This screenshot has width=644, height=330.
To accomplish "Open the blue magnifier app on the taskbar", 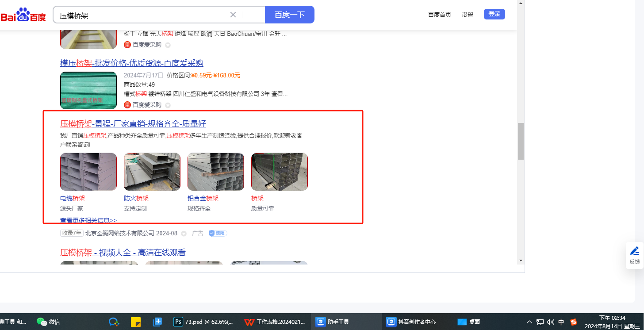I will (x=115, y=322).
